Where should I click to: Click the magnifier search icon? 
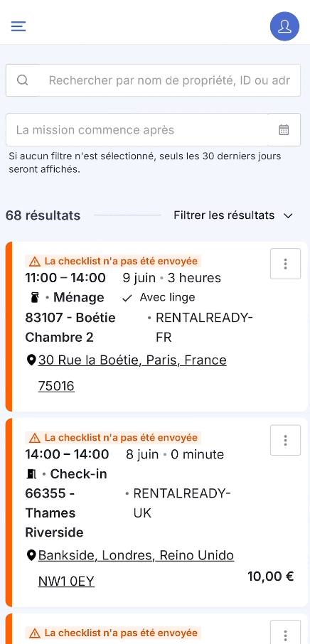click(x=22, y=80)
